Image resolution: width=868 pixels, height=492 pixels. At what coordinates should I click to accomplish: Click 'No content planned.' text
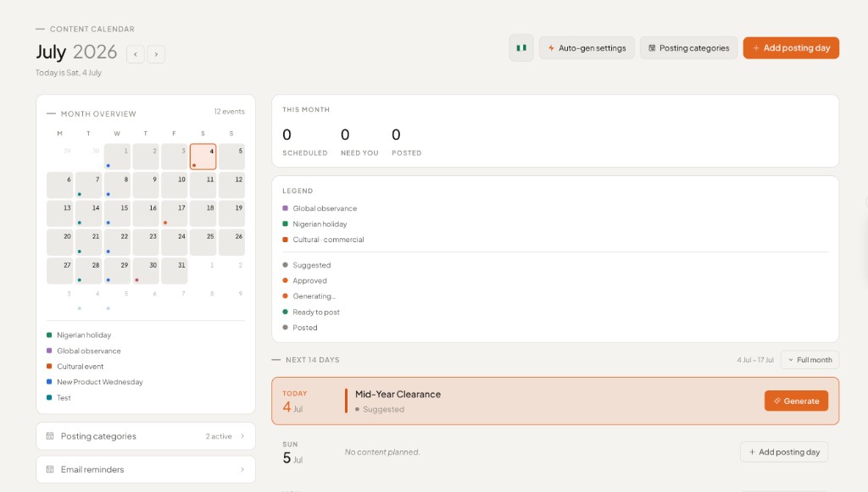[382, 452]
